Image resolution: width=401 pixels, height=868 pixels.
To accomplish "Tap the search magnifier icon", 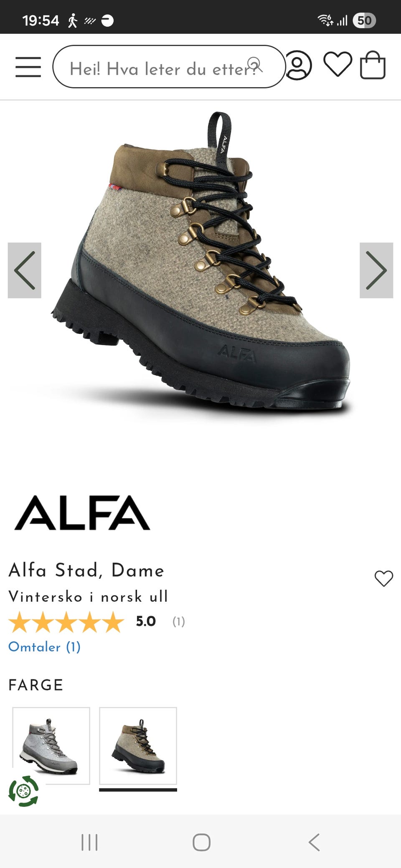I will point(254,66).
